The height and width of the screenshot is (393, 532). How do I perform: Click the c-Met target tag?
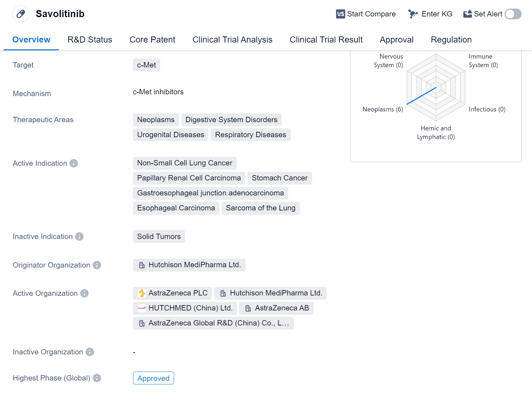(x=146, y=65)
